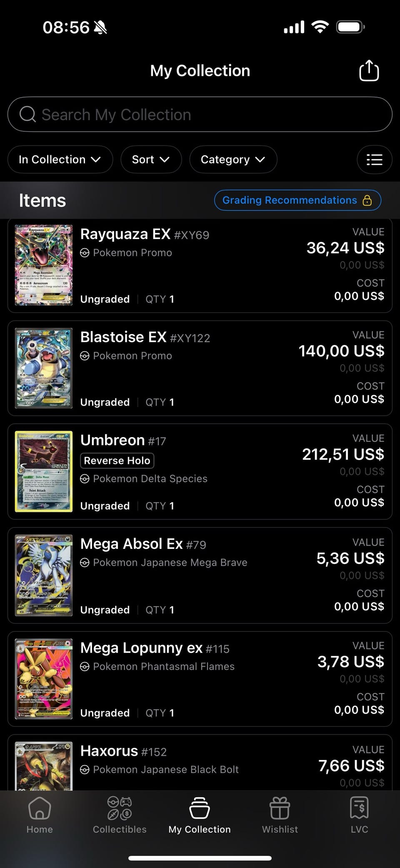Viewport: 400px width, 868px height.
Task: Tap the search magnifier icon
Action: (x=27, y=114)
